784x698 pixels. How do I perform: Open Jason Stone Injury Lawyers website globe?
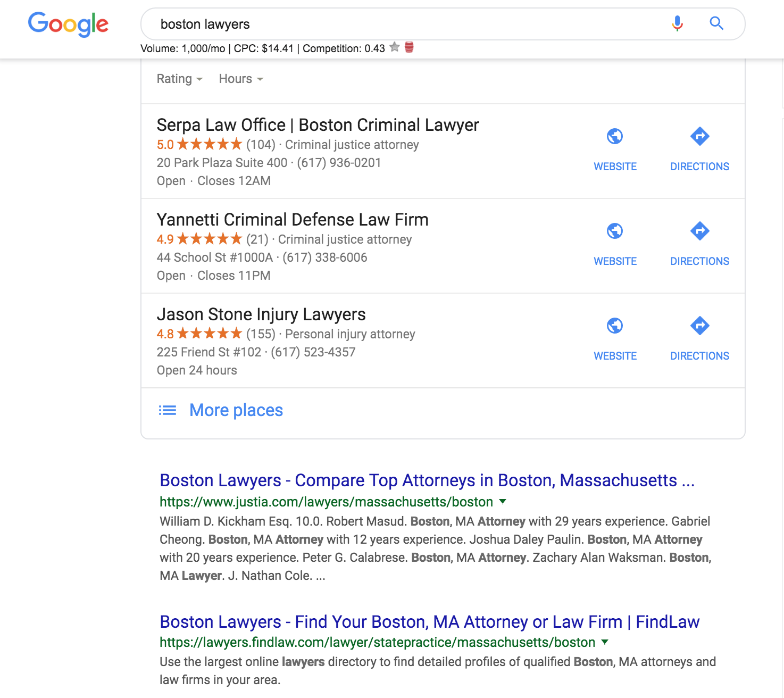point(615,326)
